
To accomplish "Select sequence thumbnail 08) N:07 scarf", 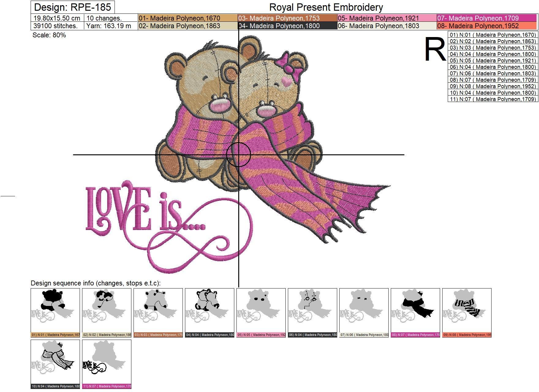I will [x=416, y=313].
